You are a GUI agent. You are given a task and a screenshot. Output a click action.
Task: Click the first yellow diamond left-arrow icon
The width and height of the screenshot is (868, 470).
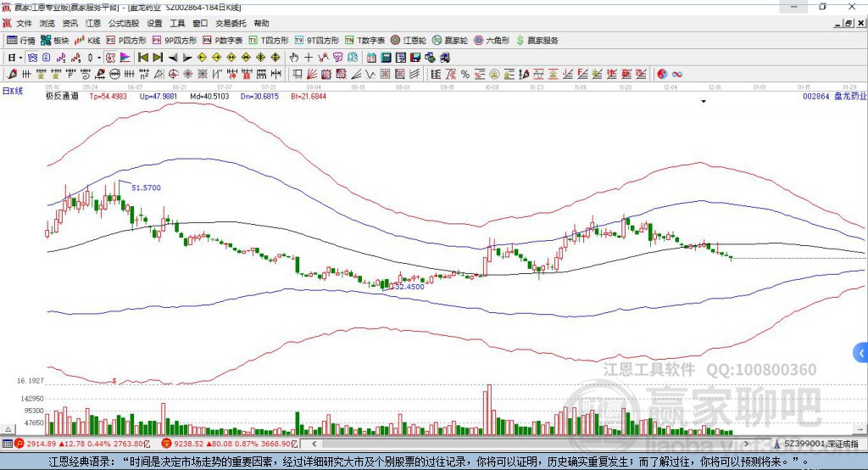pyautogui.click(x=202, y=58)
